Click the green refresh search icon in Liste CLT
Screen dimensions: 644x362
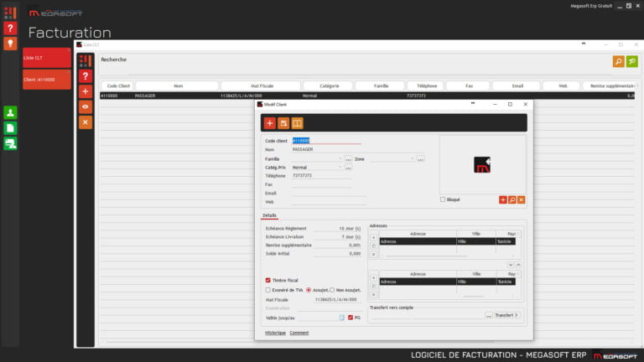click(632, 61)
